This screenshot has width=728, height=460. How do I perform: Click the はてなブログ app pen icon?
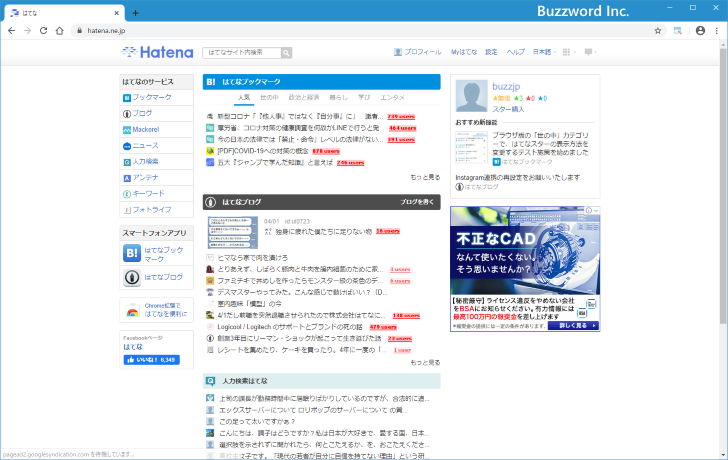(132, 278)
